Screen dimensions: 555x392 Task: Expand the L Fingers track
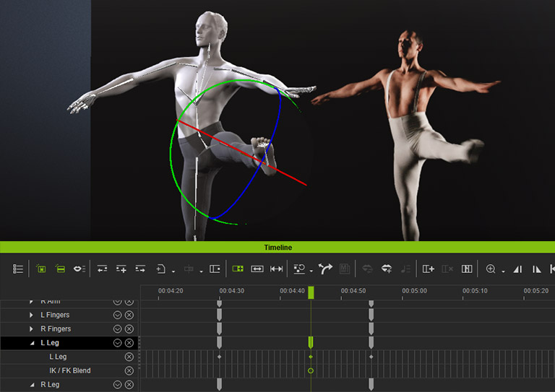(31, 315)
